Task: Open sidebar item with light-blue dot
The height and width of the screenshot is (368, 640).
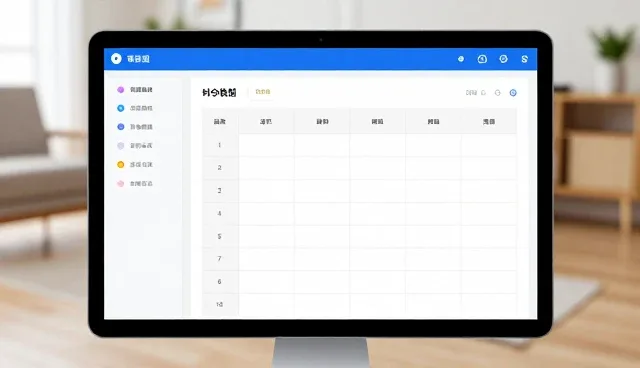Action: click(135, 108)
